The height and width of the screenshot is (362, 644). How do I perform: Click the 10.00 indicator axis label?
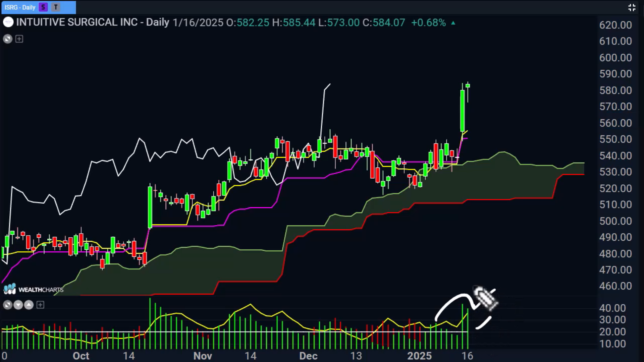[x=612, y=344]
